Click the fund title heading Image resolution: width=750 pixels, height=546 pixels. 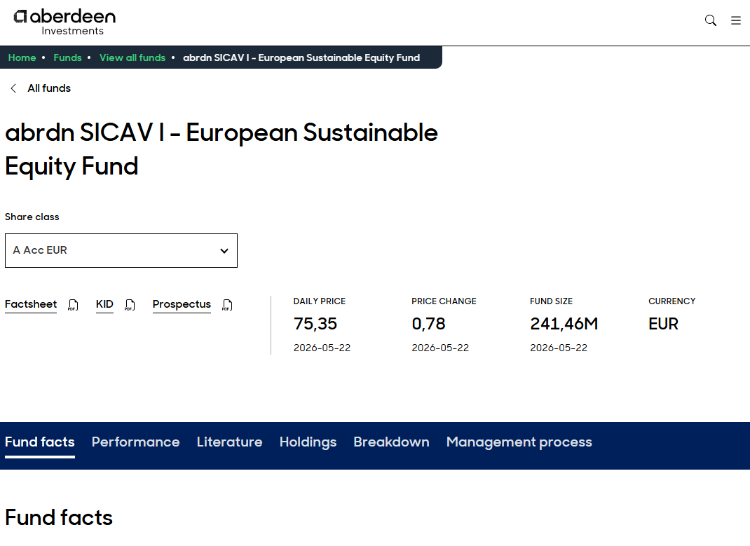tap(221, 149)
